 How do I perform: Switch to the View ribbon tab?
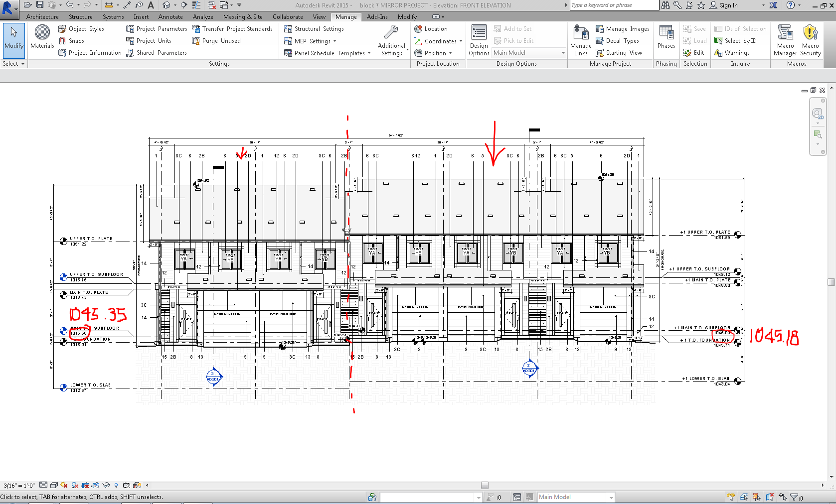click(x=319, y=17)
